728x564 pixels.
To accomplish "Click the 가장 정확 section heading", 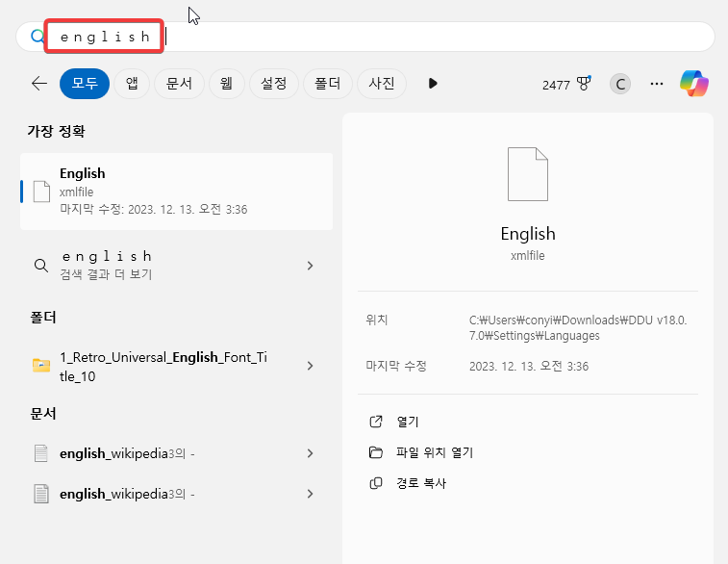I will pyautogui.click(x=56, y=131).
